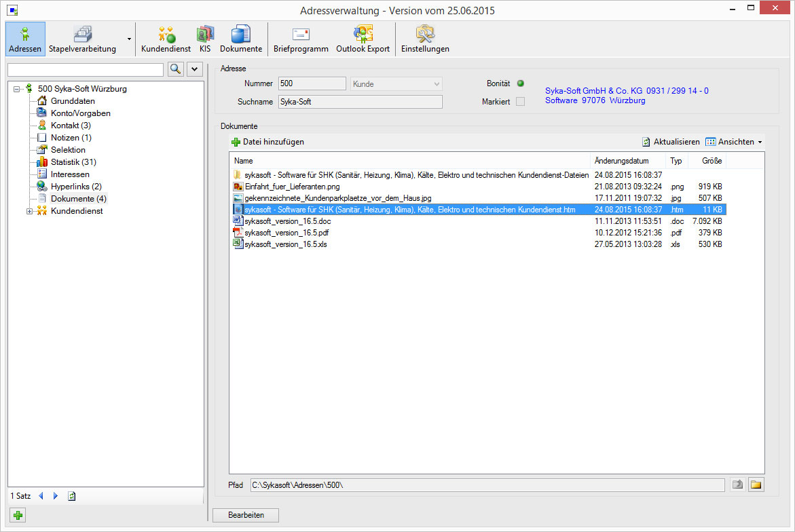Image resolution: width=795 pixels, height=532 pixels.
Task: Click green plus add-record icon at bottom left
Action: coord(18,516)
